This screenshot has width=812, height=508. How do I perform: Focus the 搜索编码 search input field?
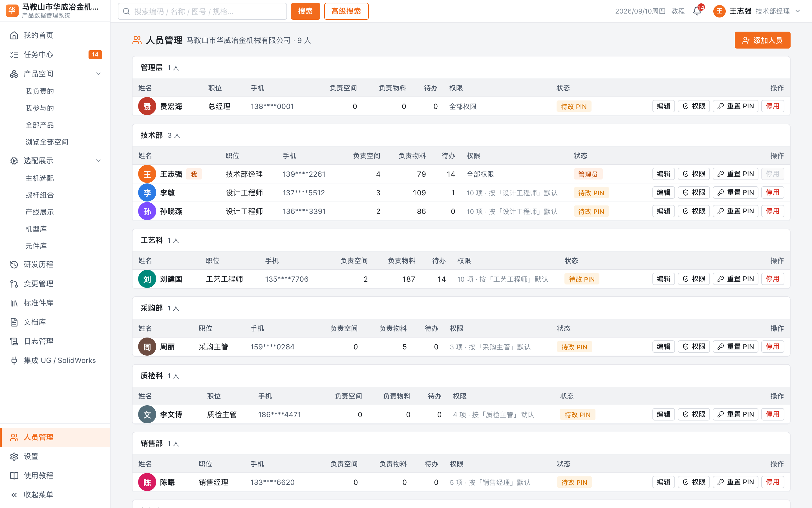coord(202,11)
